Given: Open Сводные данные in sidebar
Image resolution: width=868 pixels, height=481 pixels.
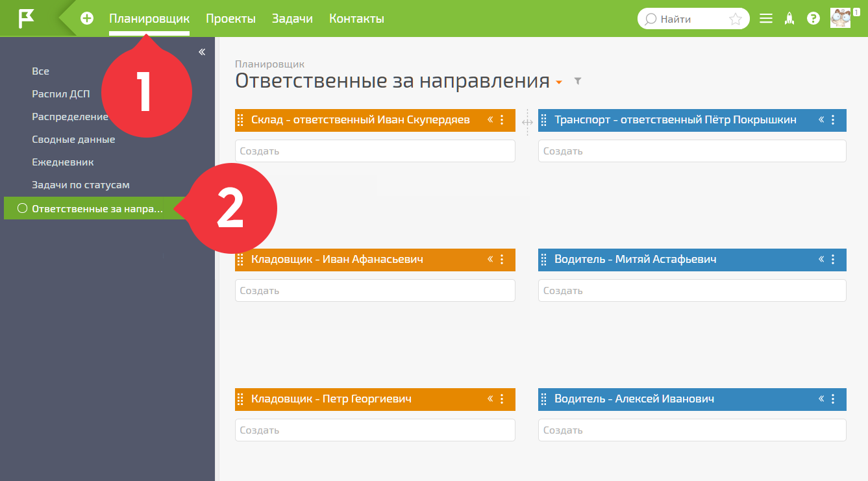Looking at the screenshot, I should (x=73, y=140).
